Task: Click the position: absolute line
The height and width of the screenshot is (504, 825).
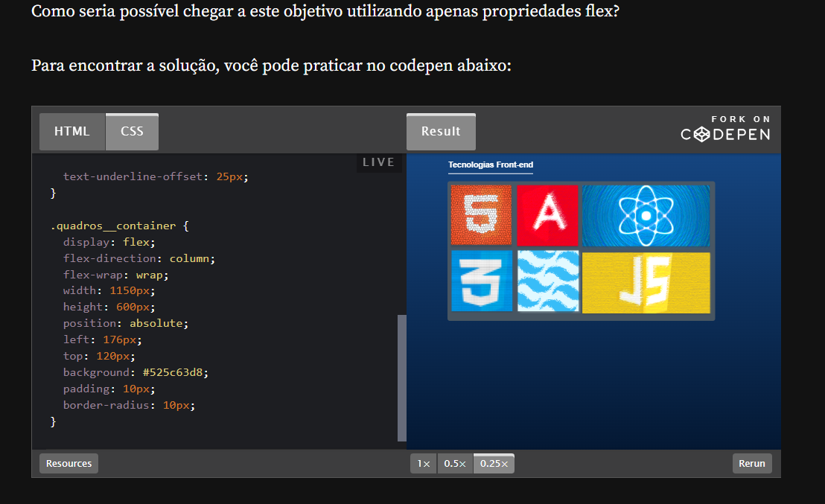Action: tap(126, 323)
